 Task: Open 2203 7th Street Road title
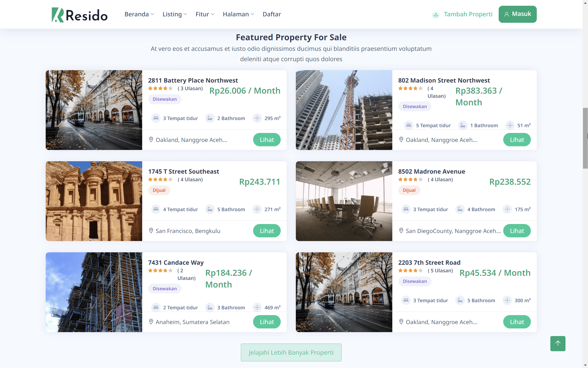429,262
